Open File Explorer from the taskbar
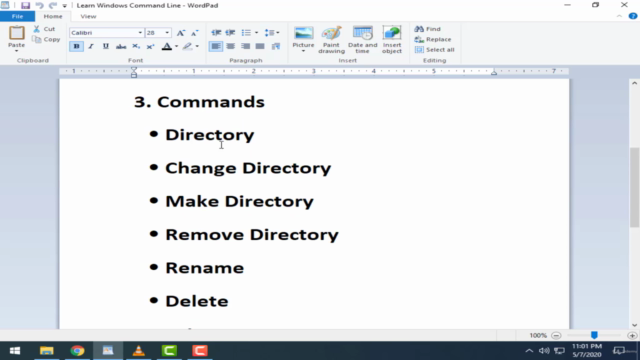The image size is (640, 360). tap(47, 351)
